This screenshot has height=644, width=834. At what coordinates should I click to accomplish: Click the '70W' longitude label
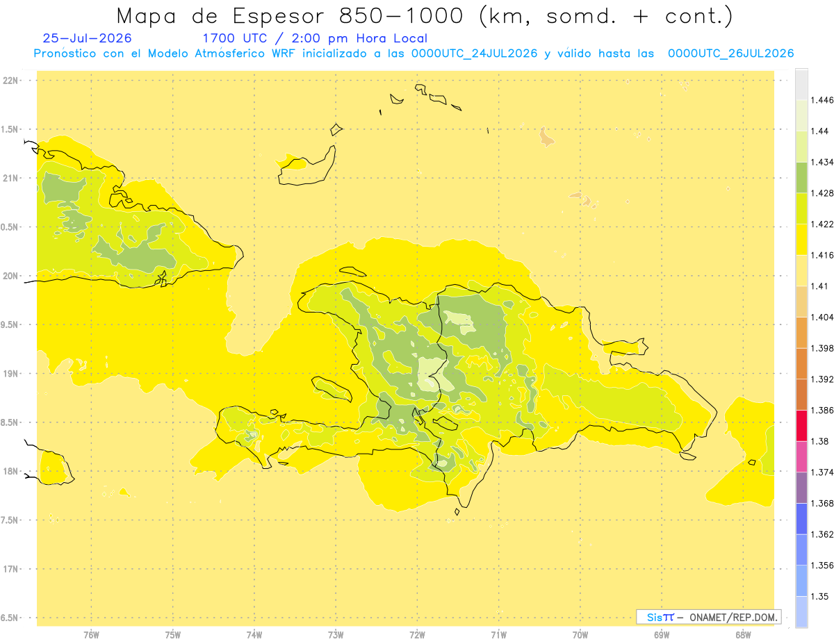point(580,635)
